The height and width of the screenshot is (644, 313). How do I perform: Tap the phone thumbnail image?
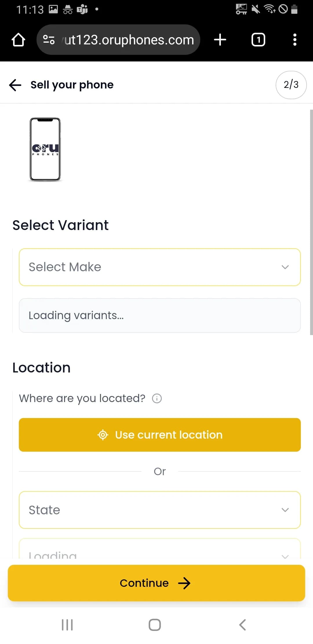pyautogui.click(x=45, y=149)
